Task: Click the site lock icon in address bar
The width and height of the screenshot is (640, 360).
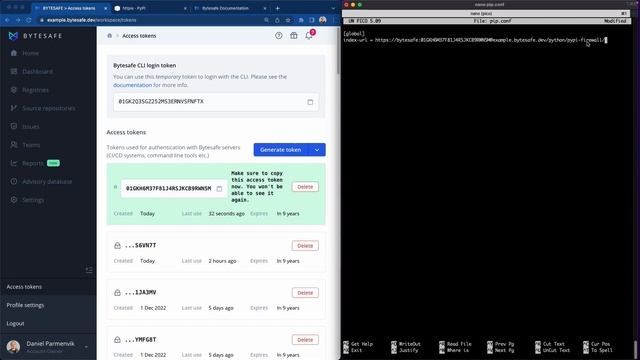Action: pyautogui.click(x=42, y=20)
